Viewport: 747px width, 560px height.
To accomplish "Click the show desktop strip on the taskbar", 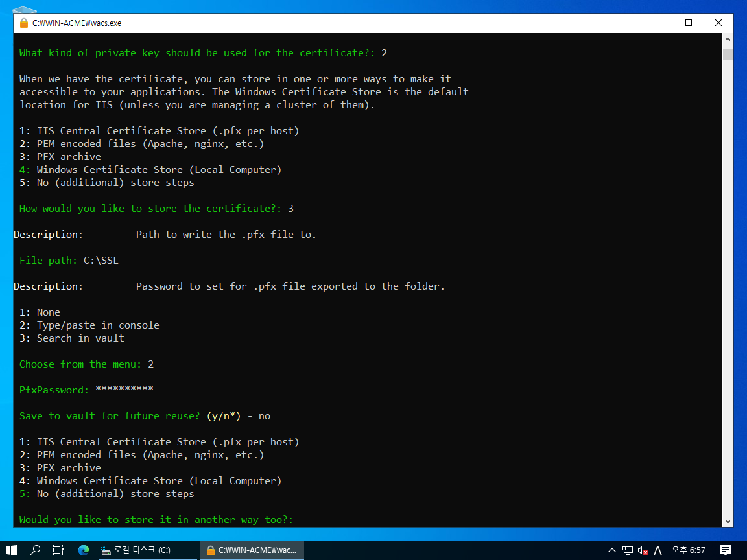I will tap(745, 550).
